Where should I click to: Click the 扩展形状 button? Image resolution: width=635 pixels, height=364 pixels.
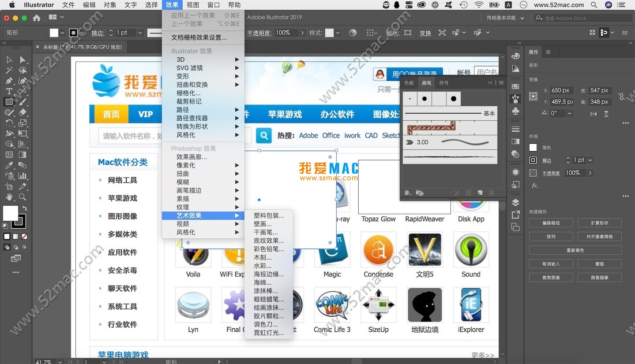coord(599,223)
